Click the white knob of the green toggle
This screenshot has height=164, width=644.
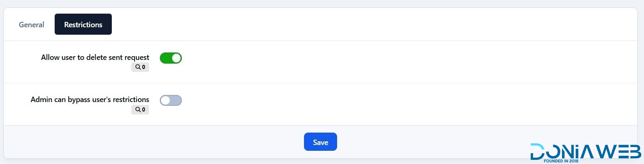tap(176, 58)
